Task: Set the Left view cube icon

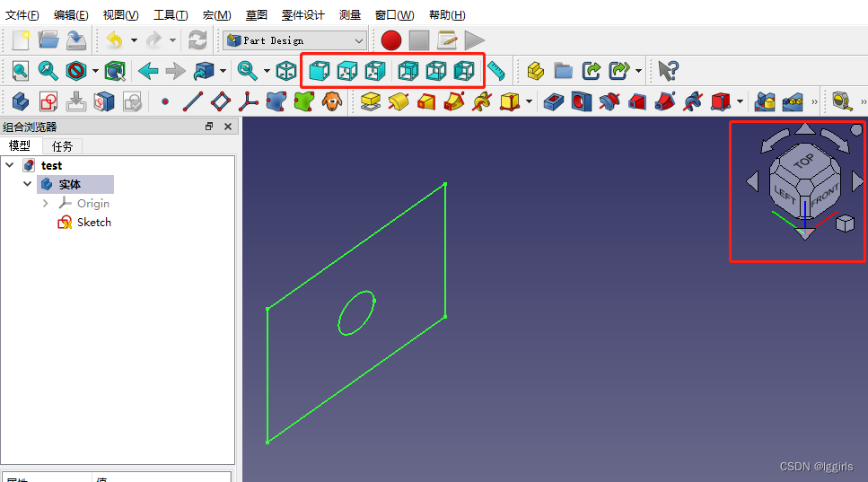Action: point(464,71)
